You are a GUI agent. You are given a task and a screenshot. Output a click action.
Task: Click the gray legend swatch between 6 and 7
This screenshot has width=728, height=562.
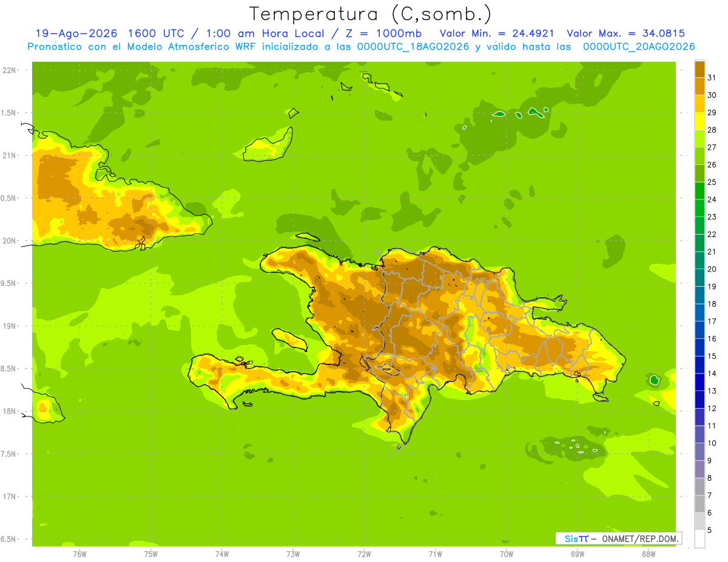click(699, 504)
